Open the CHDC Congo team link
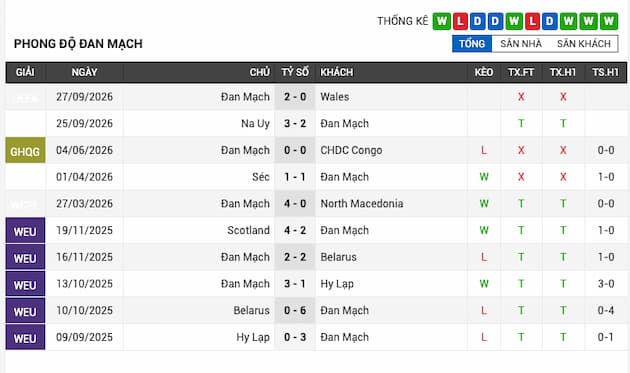 (351, 150)
